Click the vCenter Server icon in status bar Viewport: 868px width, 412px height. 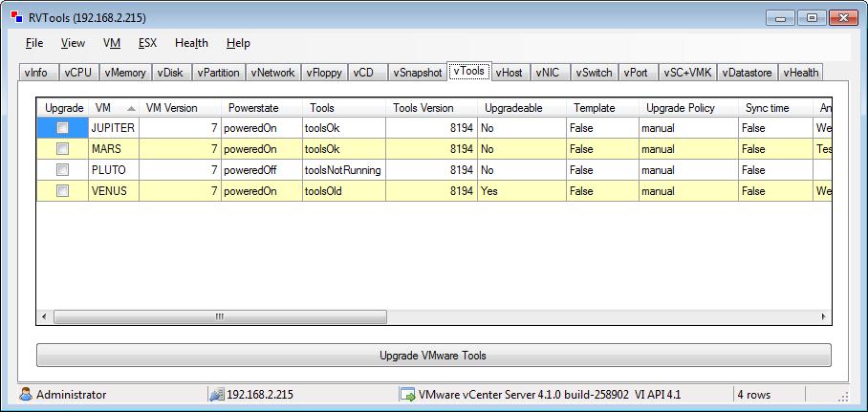408,394
